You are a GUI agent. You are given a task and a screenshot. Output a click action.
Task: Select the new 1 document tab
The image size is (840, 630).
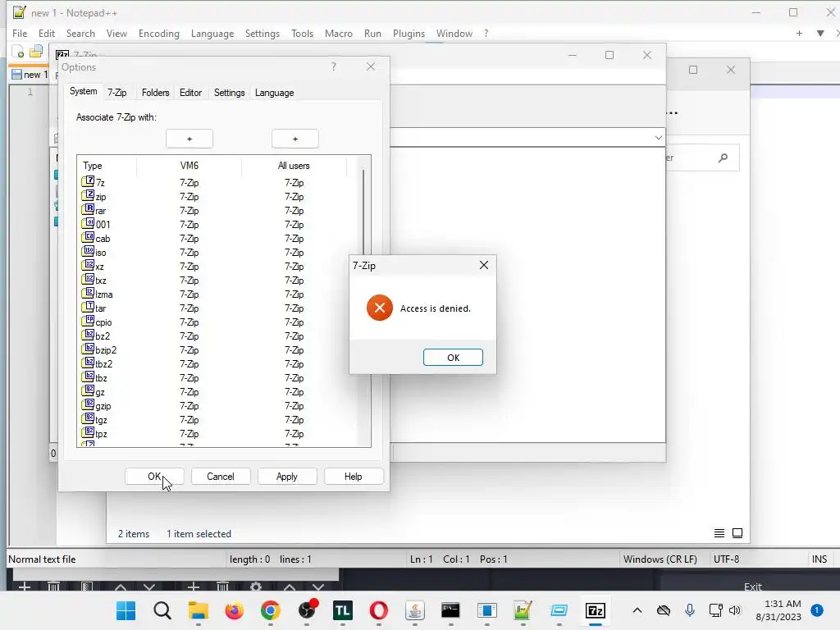(x=30, y=75)
